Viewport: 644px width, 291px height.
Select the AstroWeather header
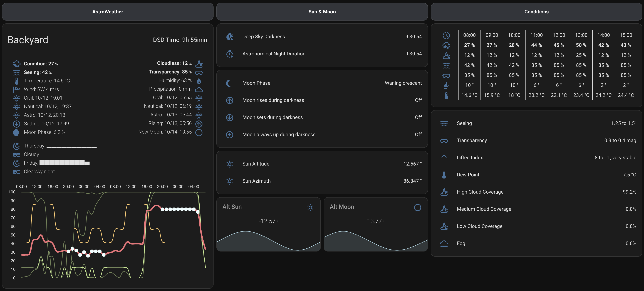[x=108, y=12]
